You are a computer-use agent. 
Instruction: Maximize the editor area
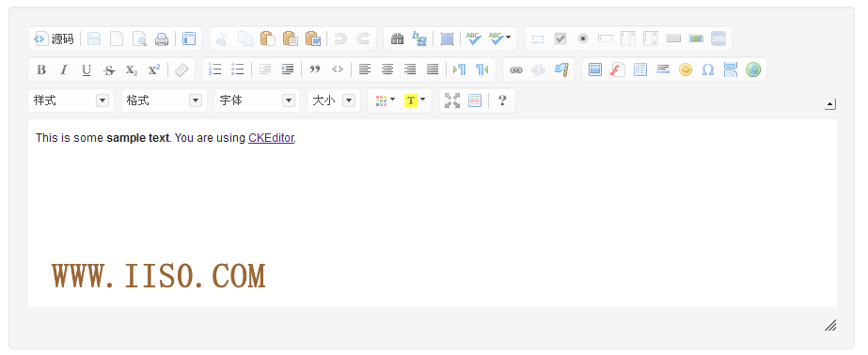[x=452, y=100]
